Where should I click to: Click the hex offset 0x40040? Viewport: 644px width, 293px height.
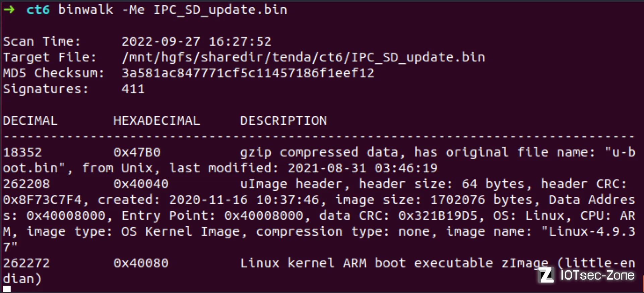(x=141, y=184)
